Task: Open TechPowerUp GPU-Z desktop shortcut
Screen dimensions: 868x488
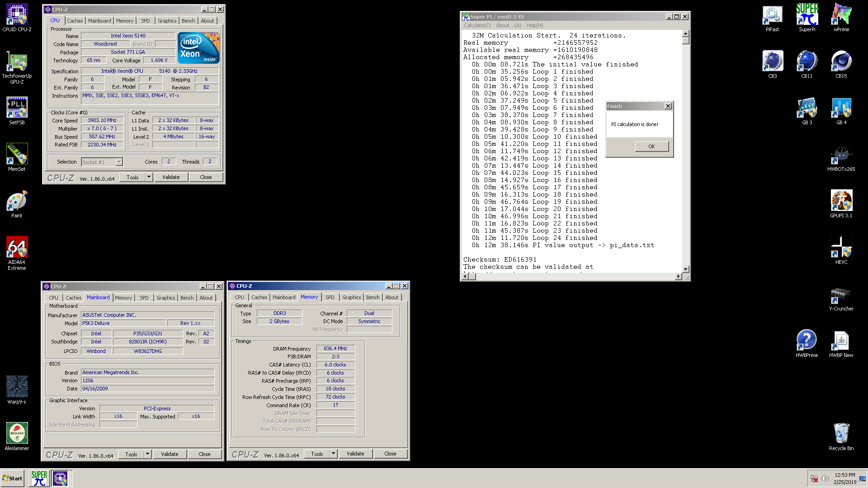Action: coord(17,67)
